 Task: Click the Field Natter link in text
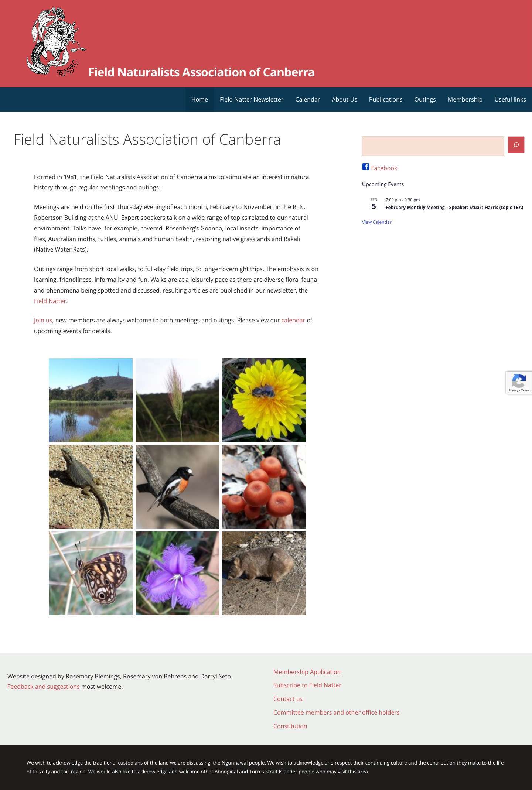pyautogui.click(x=50, y=301)
